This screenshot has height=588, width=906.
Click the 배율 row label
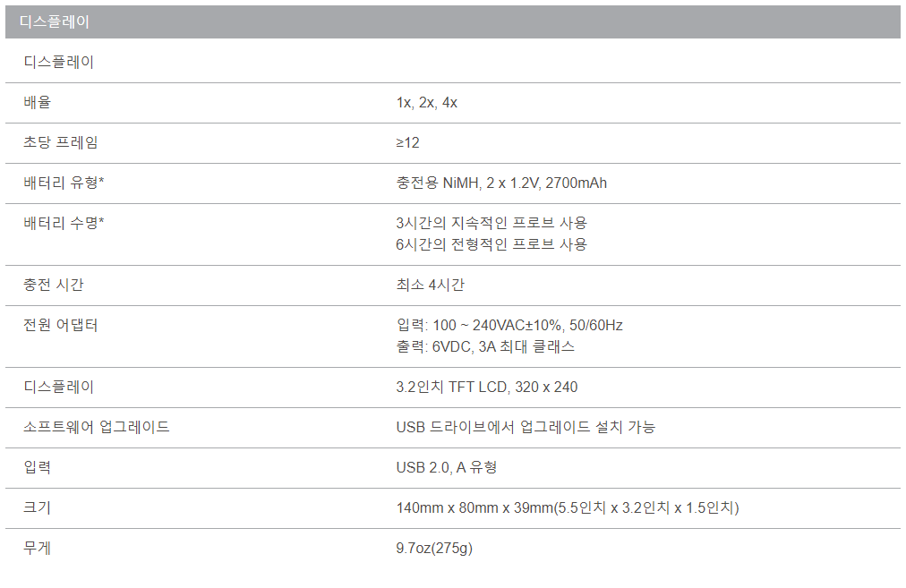point(38,103)
